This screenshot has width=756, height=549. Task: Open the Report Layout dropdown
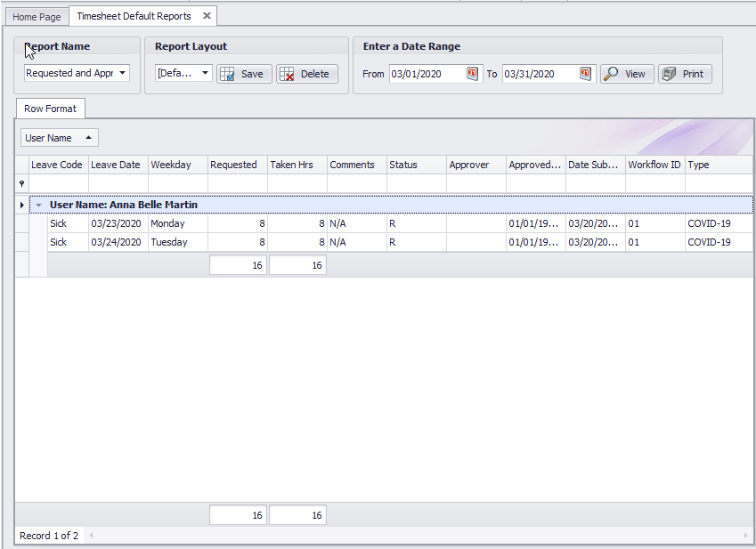point(205,74)
